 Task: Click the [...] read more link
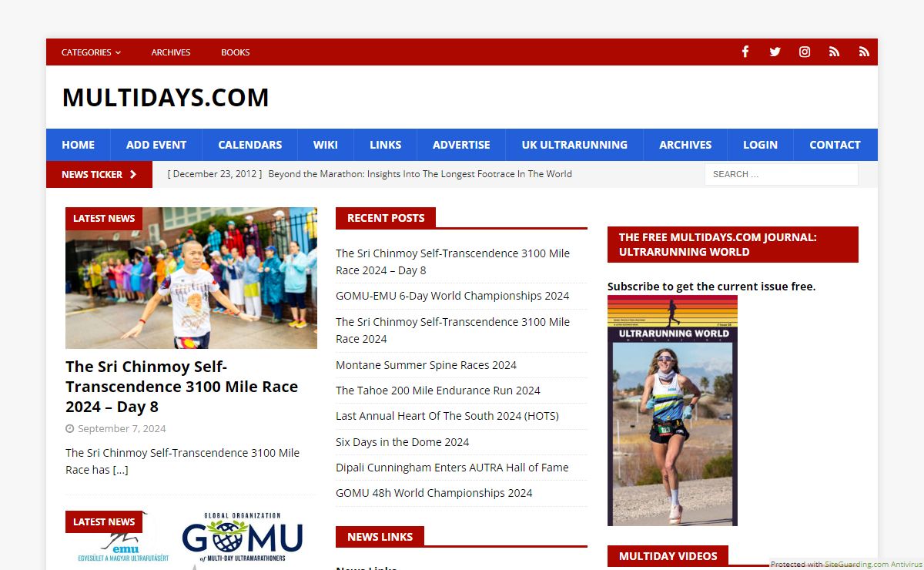120,470
